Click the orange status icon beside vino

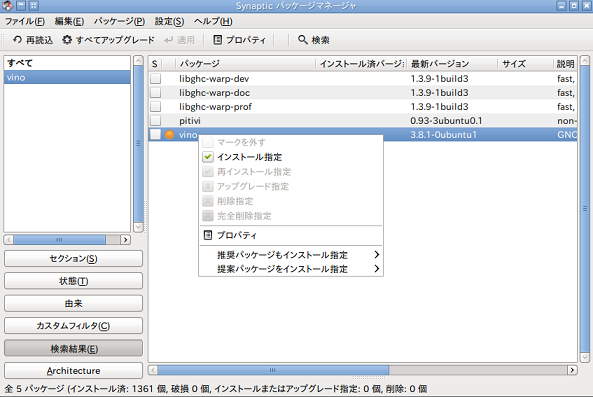coord(169,135)
